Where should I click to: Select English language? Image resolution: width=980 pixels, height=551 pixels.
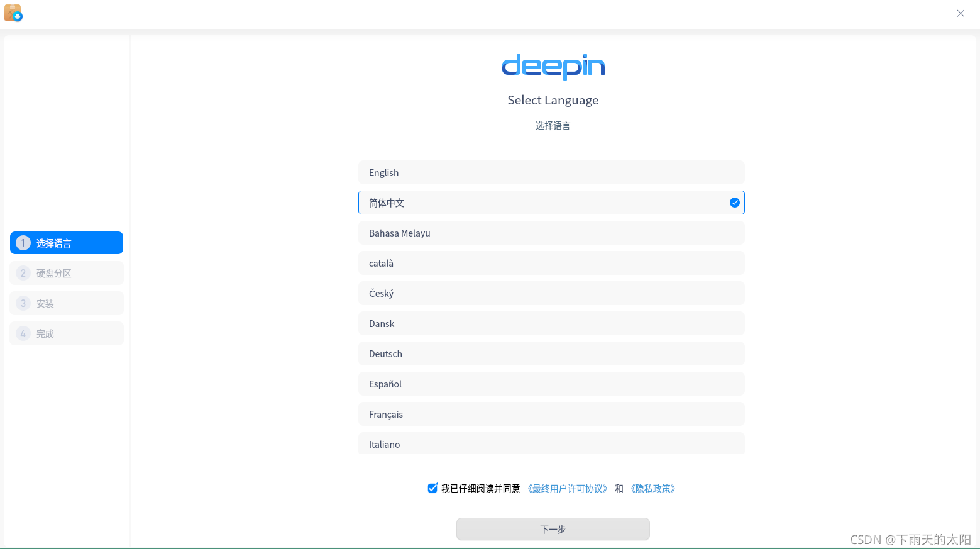click(551, 172)
